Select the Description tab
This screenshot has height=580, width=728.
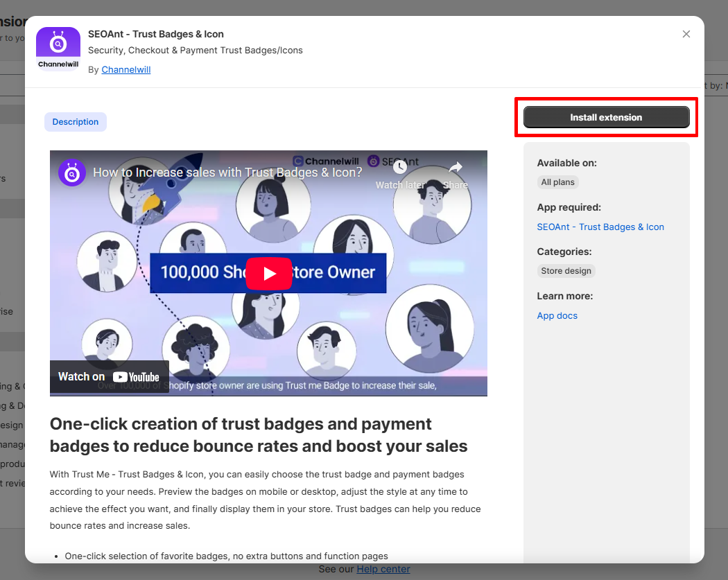point(75,121)
